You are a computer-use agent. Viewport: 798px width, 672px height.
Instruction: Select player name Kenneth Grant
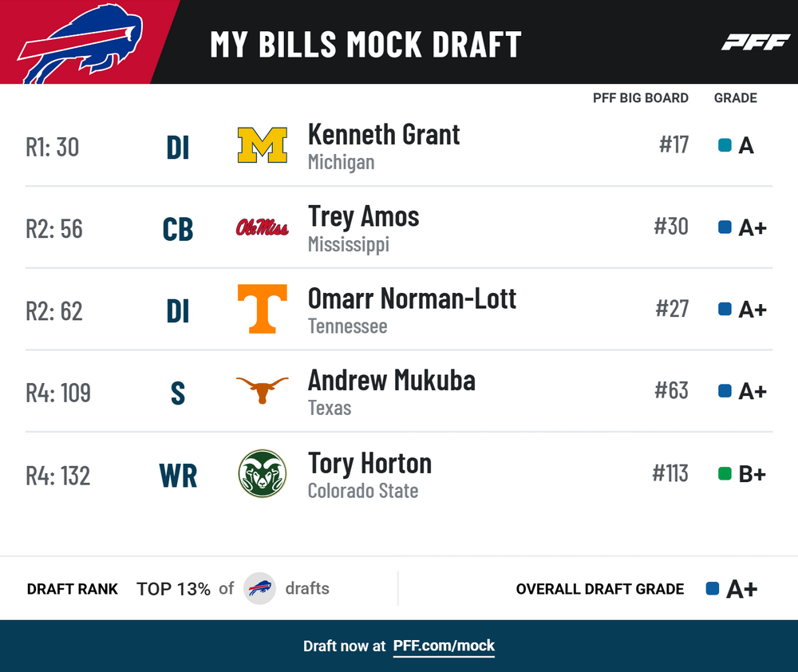(384, 135)
